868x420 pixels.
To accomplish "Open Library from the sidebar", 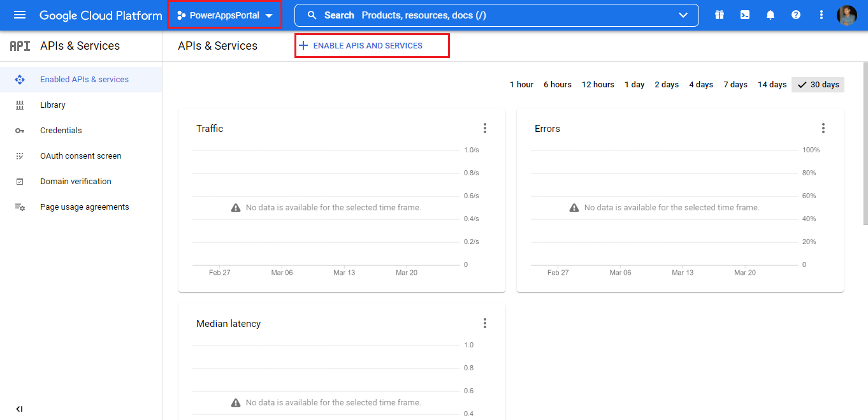I will click(x=52, y=105).
